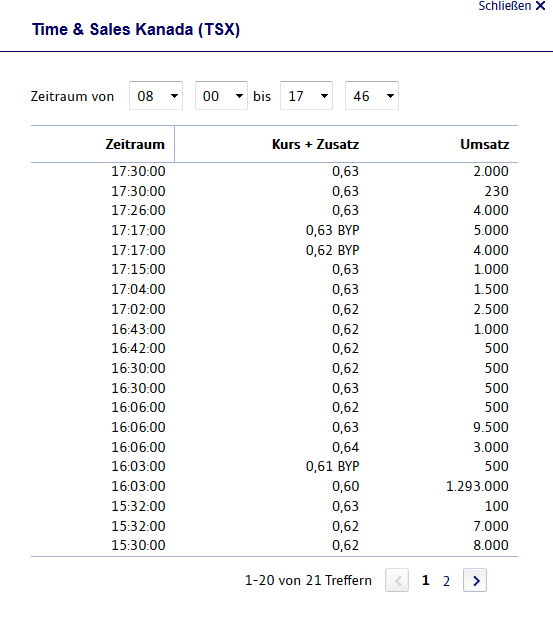Click the turnover value 5.000

click(491, 230)
